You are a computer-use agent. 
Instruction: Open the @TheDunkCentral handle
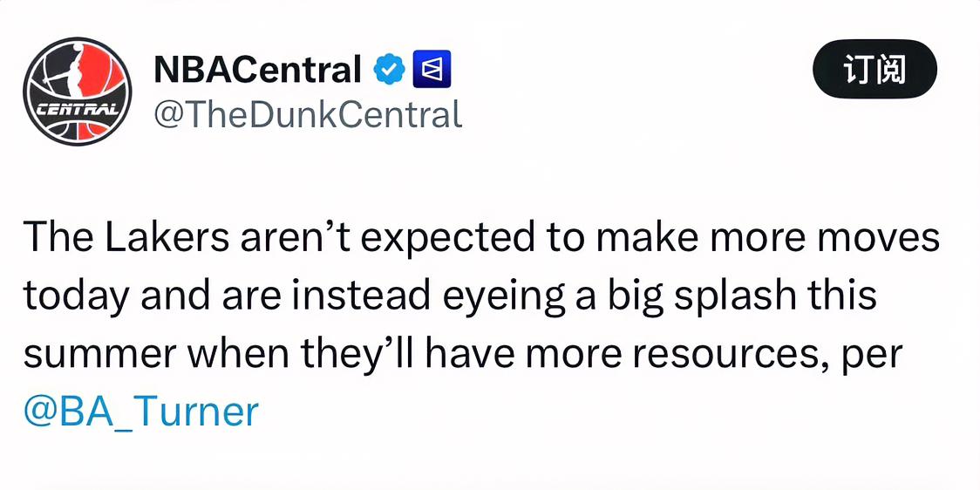pos(307,114)
